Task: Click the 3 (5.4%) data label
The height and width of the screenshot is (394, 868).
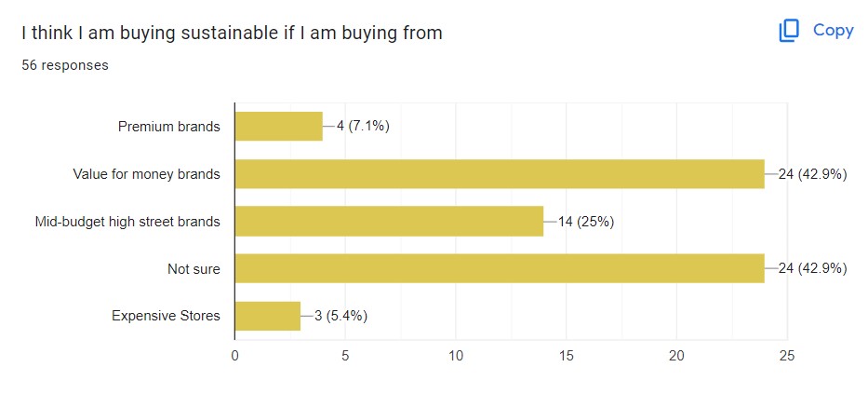Action: click(x=341, y=316)
